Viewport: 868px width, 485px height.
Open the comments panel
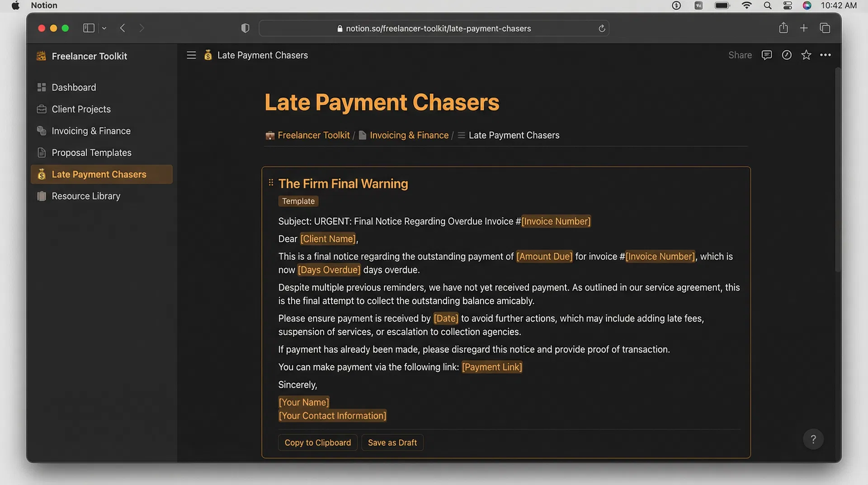point(767,55)
